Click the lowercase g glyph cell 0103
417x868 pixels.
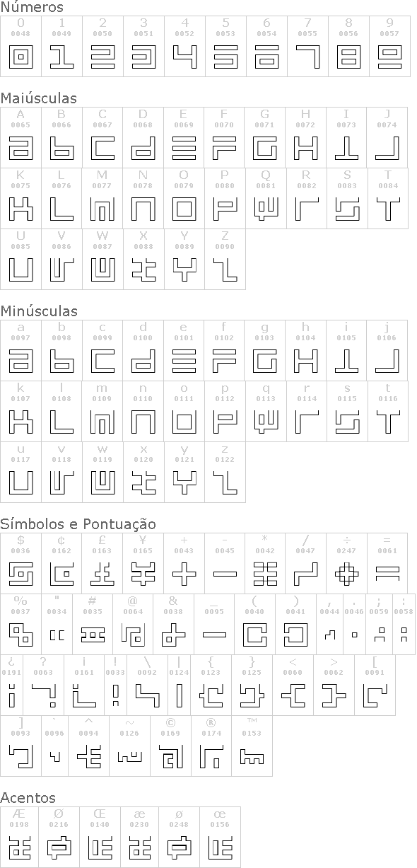click(266, 350)
